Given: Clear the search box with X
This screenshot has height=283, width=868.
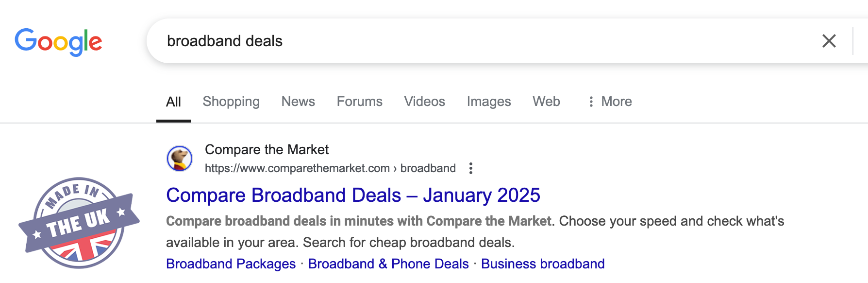Looking at the screenshot, I should 829,41.
